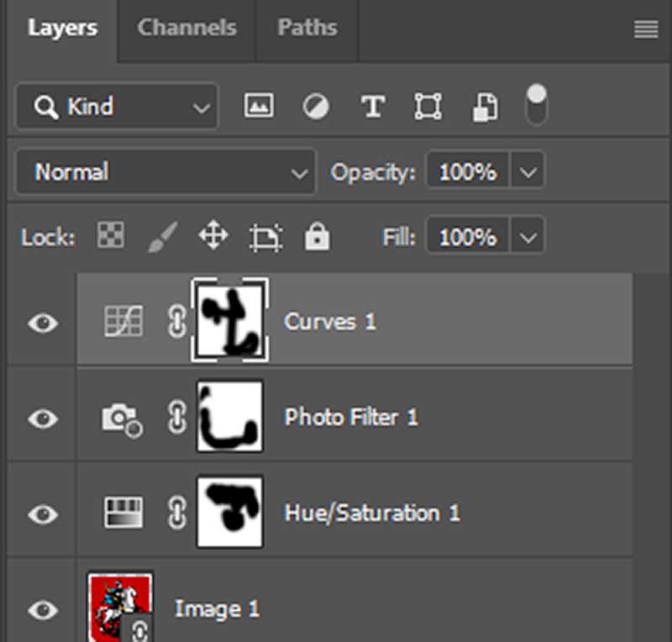Open the Layers panel menu
Image resolution: width=672 pixels, height=642 pixels.
tap(644, 28)
